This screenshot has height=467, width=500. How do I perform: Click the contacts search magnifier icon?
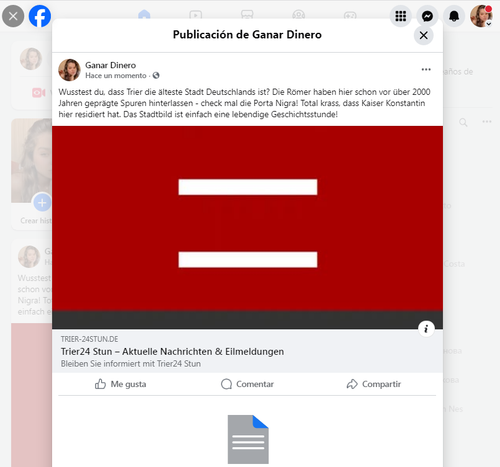coord(463,122)
